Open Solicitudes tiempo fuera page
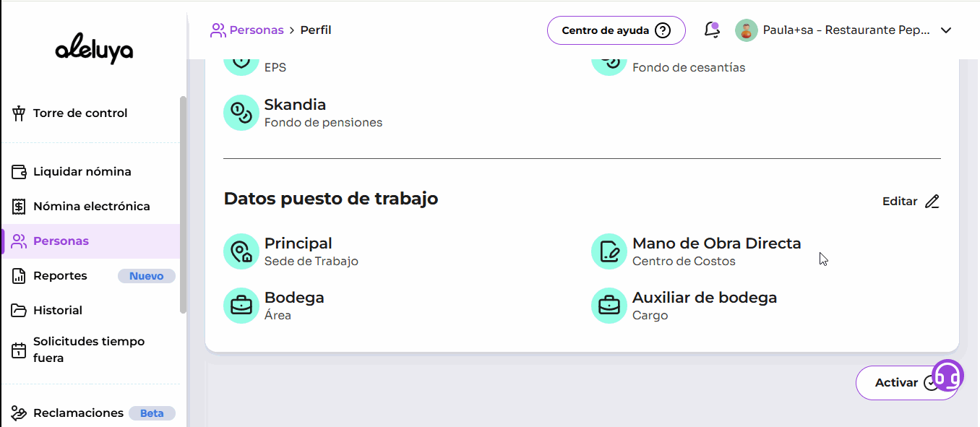 click(x=88, y=350)
